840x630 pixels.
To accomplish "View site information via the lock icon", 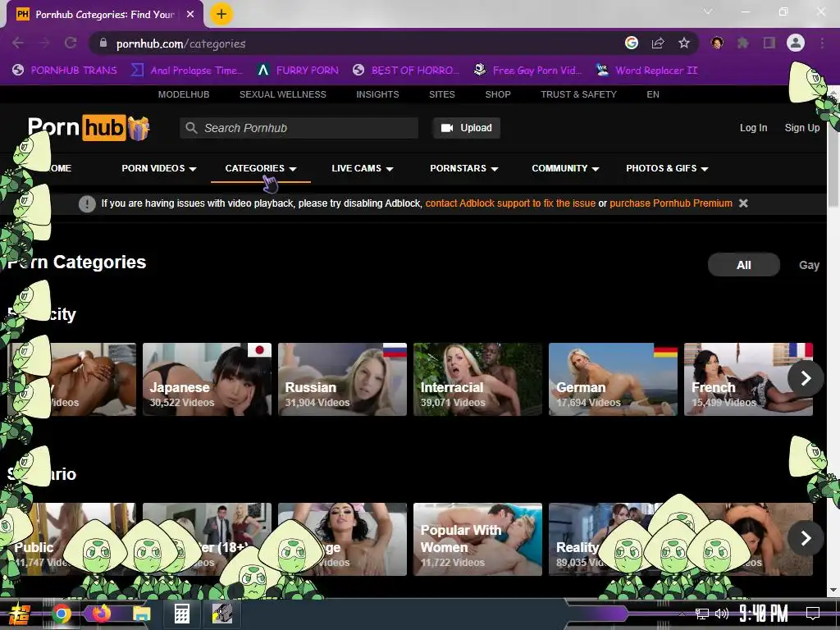I will [x=103, y=43].
